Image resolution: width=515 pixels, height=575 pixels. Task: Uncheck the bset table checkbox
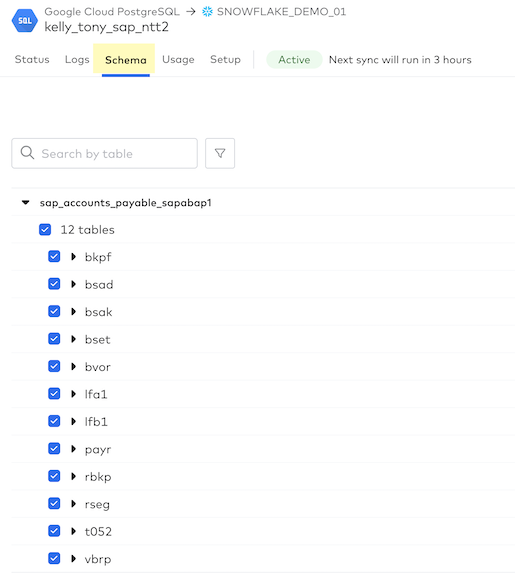click(54, 339)
